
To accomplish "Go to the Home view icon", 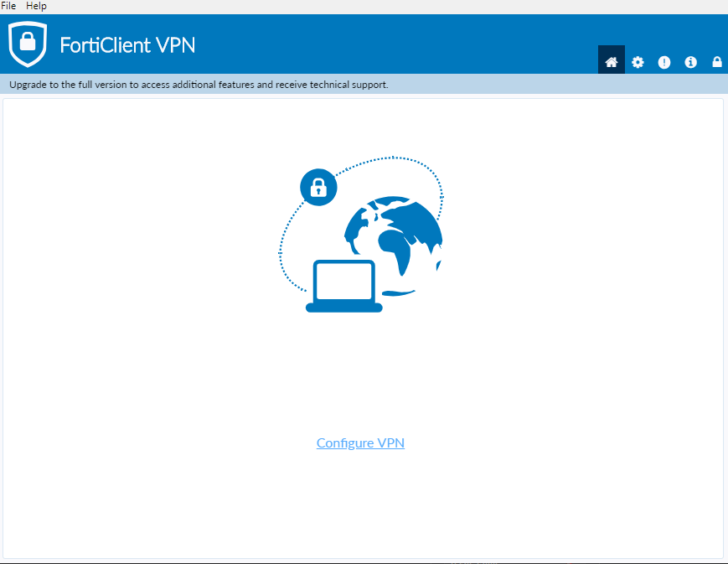I will click(x=611, y=62).
